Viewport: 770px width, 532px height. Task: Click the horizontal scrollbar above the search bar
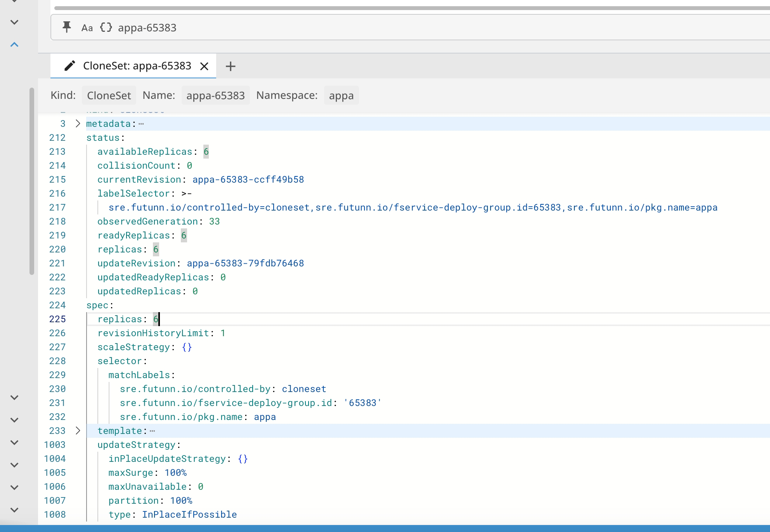tap(412, 8)
